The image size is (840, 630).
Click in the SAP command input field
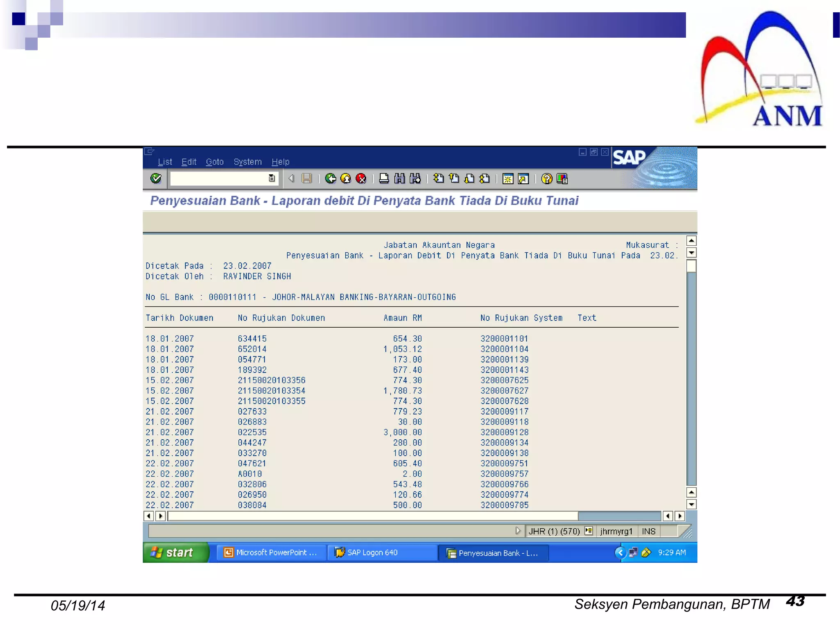(x=218, y=178)
